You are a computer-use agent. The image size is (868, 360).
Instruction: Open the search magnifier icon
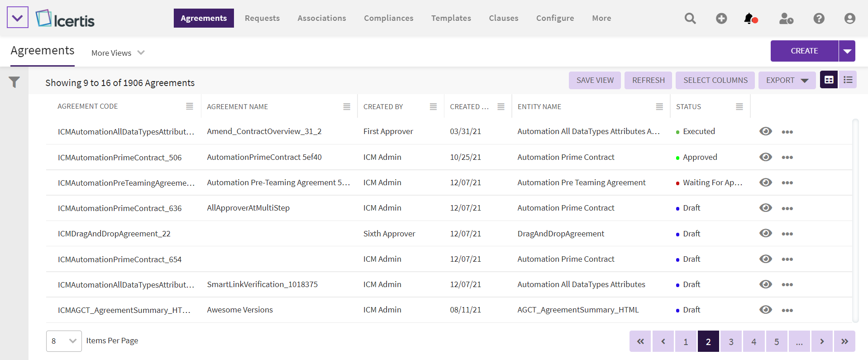pos(690,19)
